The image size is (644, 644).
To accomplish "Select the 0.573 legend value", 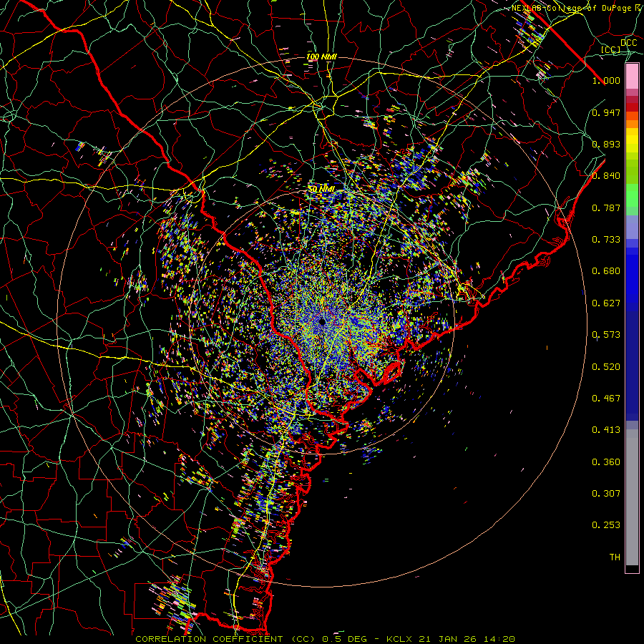I will pyautogui.click(x=606, y=335).
